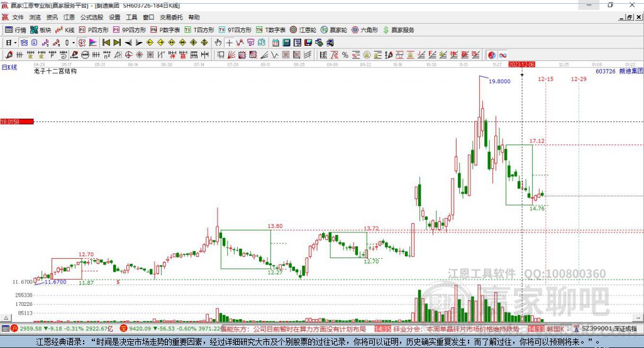The image size is (644, 348).
Task: Click the 17.12 price level label
Action: click(537, 141)
